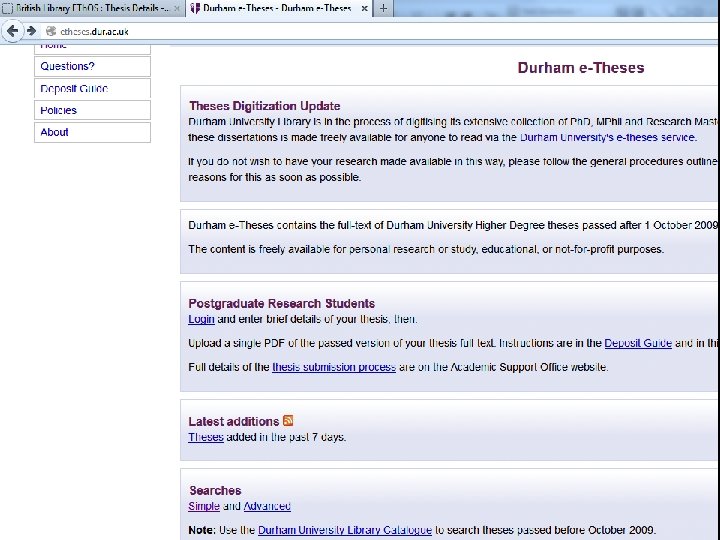Select the Durham e-Theses browser tab
The height and width of the screenshot is (540, 720).
[x=279, y=8]
